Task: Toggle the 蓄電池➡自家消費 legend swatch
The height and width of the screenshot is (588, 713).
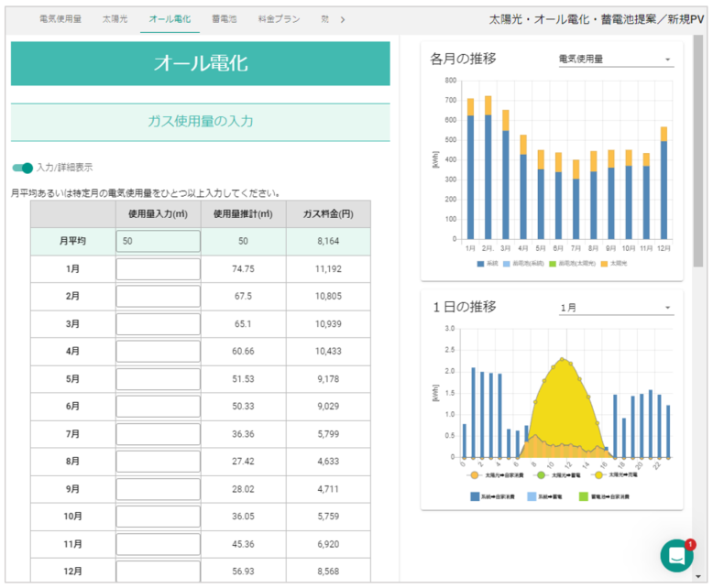Action: 584,496
